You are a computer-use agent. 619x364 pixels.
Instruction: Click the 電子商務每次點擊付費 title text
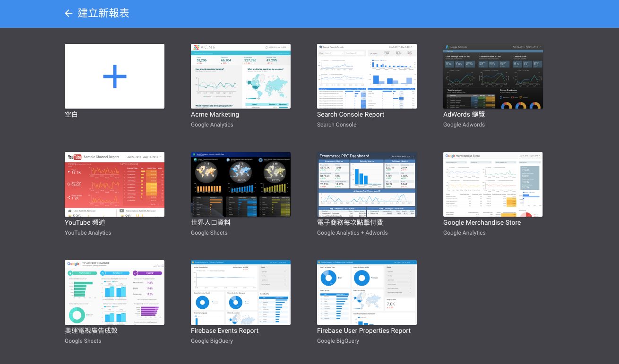pyautogui.click(x=350, y=222)
